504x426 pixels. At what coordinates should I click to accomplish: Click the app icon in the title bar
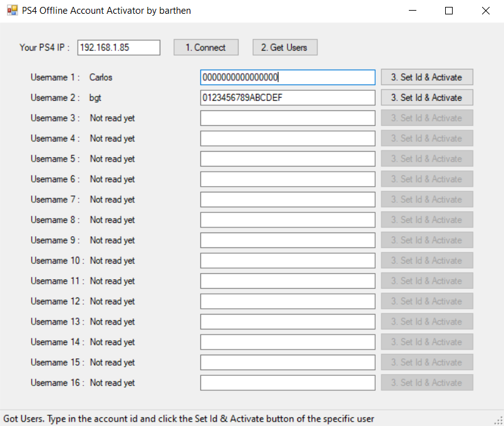13,10
